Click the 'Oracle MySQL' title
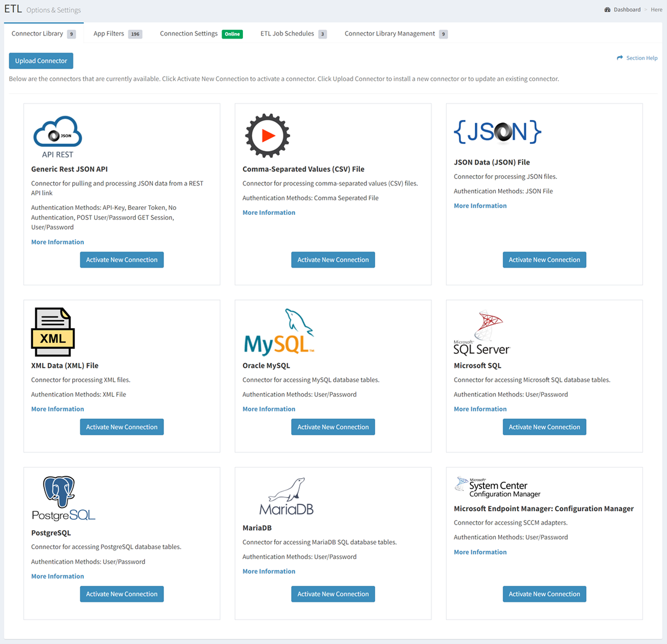 pyautogui.click(x=266, y=365)
